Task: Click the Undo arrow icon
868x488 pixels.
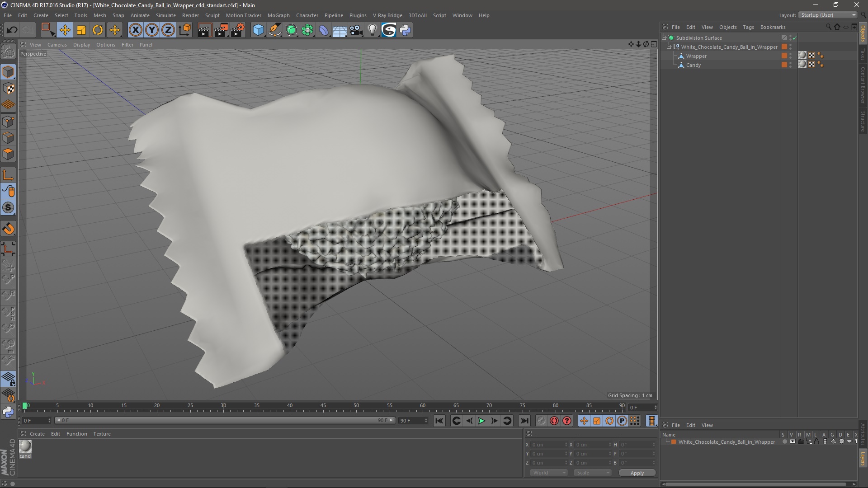Action: [x=12, y=30]
